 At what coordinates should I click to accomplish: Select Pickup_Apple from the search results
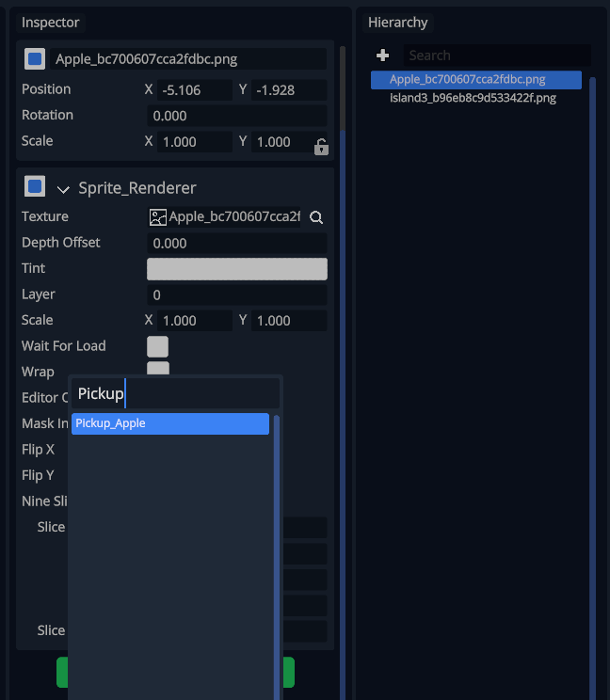point(170,423)
